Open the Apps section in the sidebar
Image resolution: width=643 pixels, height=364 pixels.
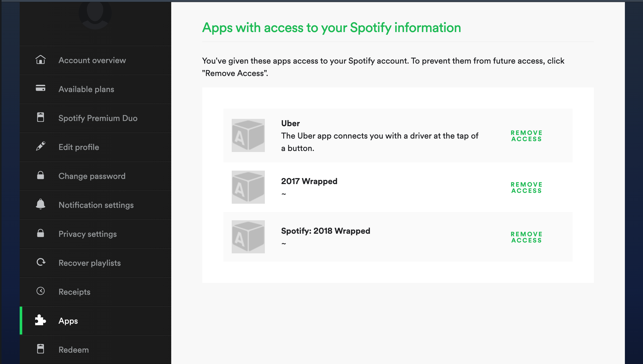click(68, 321)
